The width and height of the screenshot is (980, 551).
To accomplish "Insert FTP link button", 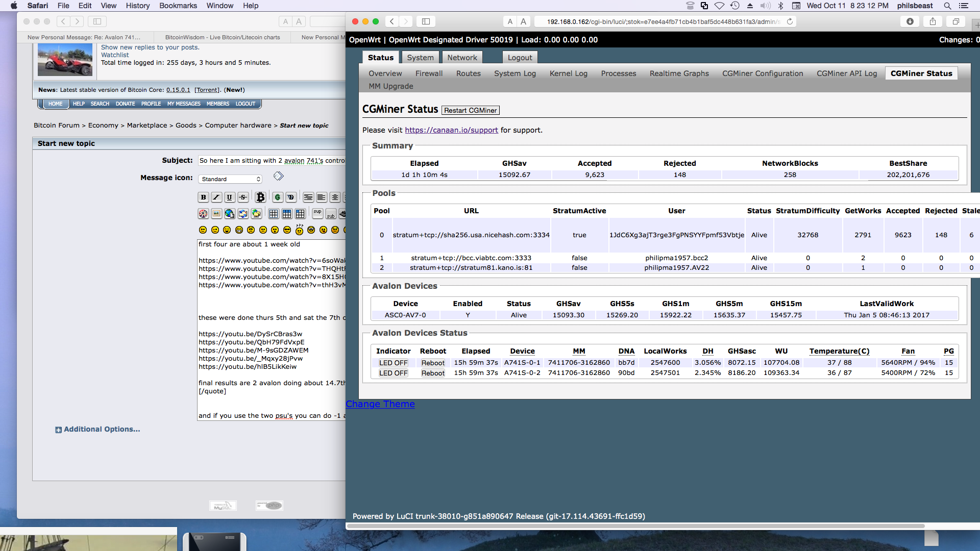I will pyautogui.click(x=256, y=214).
